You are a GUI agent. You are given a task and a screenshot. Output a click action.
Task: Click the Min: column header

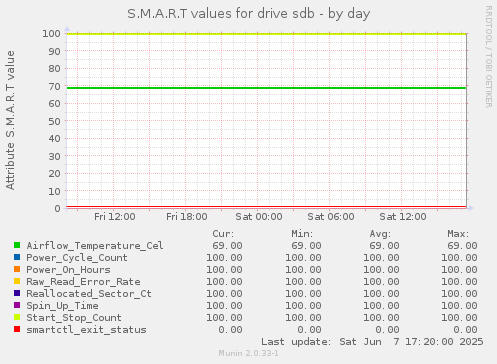tap(302, 234)
